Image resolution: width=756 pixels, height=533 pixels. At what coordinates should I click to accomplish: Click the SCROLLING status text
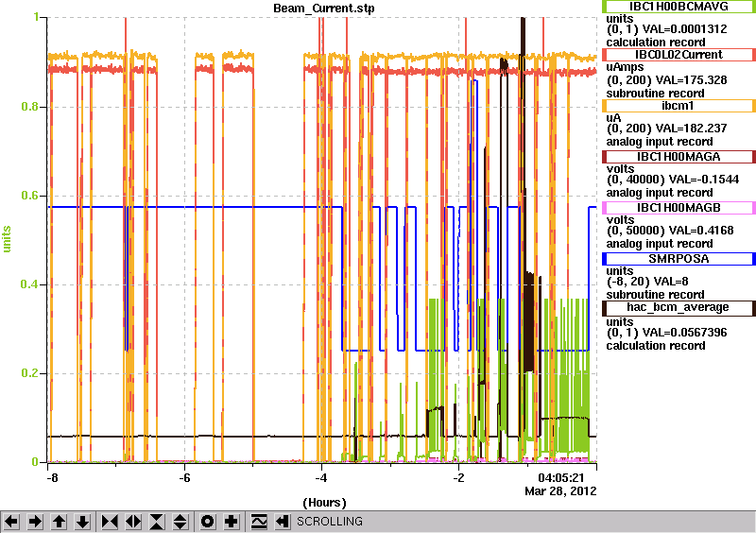(330, 522)
